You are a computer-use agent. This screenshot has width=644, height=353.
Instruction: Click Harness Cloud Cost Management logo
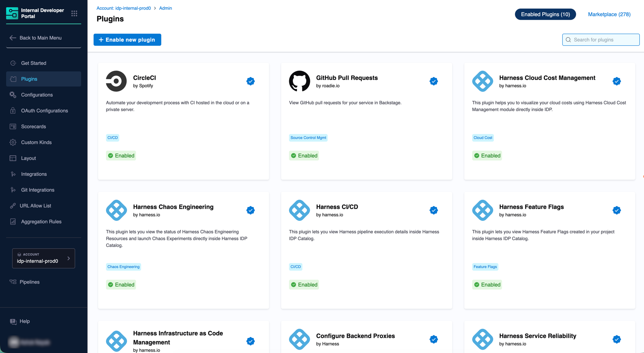(483, 81)
